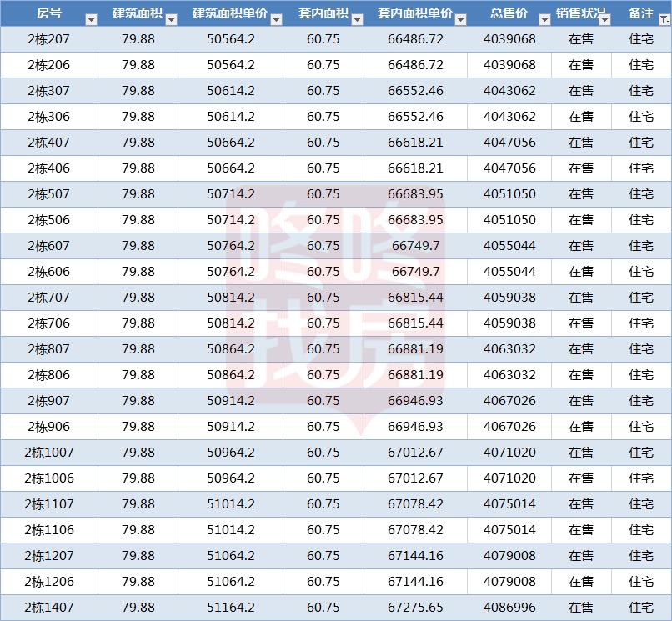Select unit price cell 67275.65
The image size is (672, 621).
[415, 608]
